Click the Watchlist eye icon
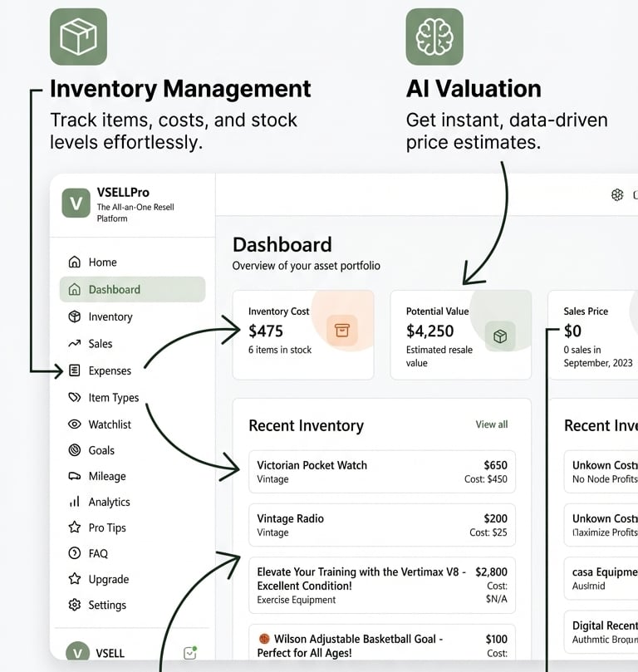638x672 pixels. coord(75,424)
